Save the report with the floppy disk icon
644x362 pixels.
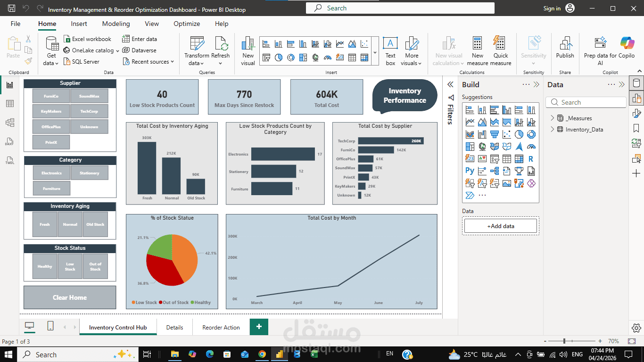12,8
